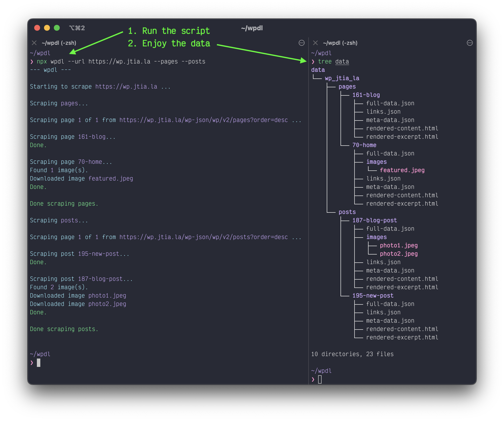Click the left pane options ellipsis icon
This screenshot has width=504, height=421.
click(x=301, y=43)
